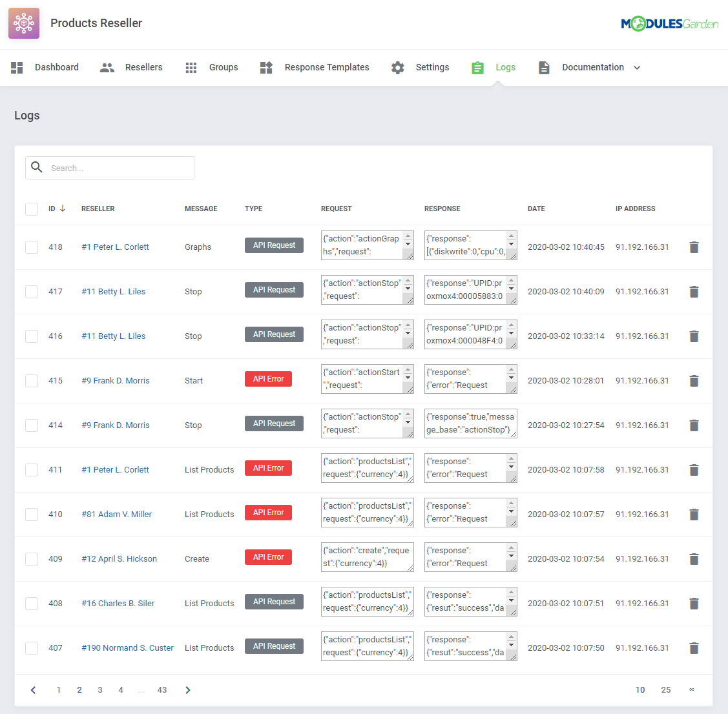This screenshot has height=714, width=728.
Task: Open the Logs tab
Action: coord(494,68)
